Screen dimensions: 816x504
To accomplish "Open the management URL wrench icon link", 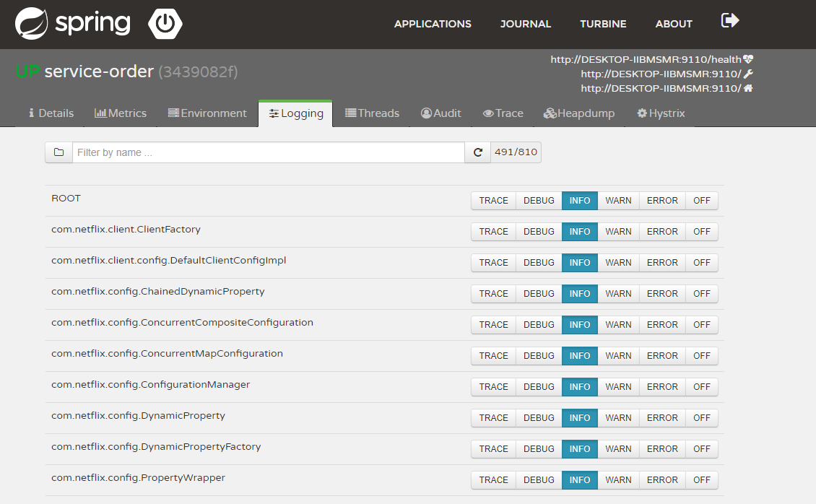I will pos(748,74).
